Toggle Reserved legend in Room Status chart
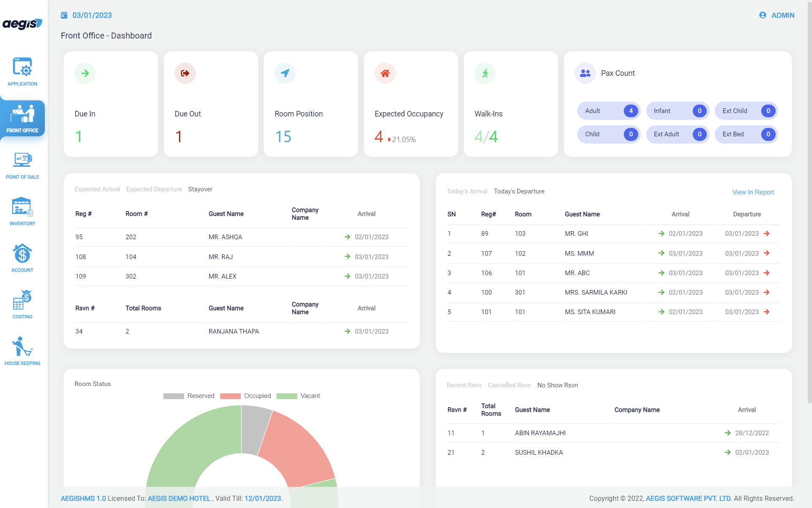The image size is (812, 508). (x=189, y=396)
